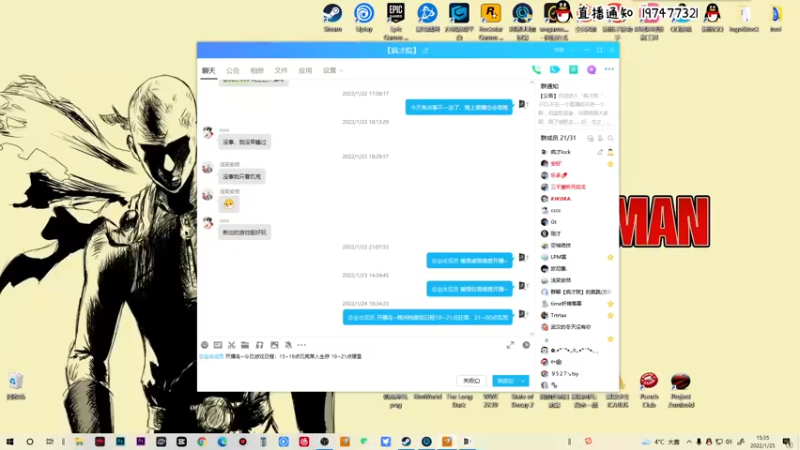Screen dimensions: 800x450
Task: Click the 关闭(C) close chat button
Action: point(471,381)
